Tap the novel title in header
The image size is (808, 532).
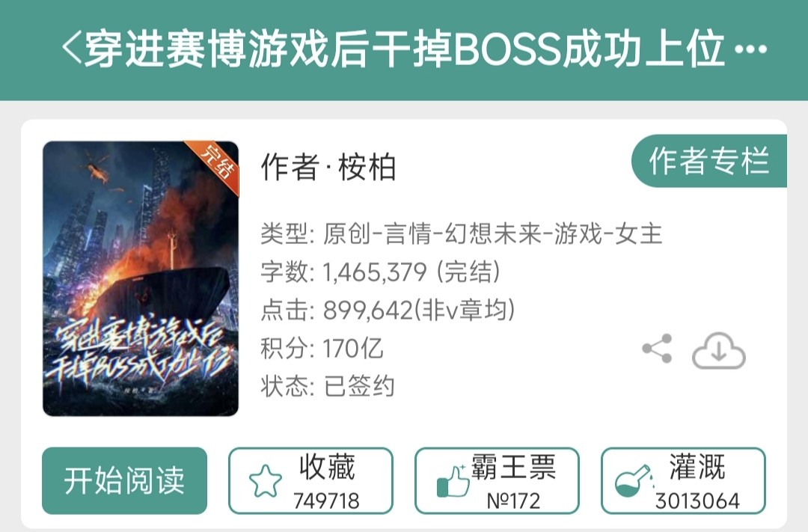(x=405, y=49)
